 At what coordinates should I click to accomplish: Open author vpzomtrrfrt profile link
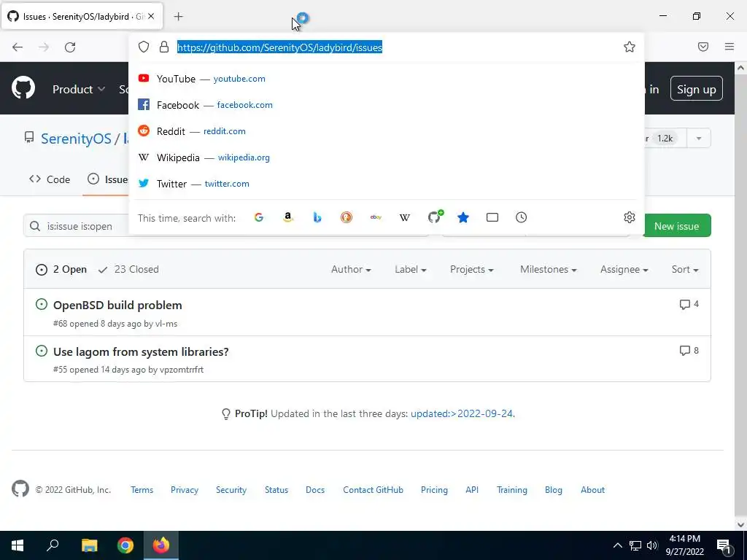pos(182,370)
